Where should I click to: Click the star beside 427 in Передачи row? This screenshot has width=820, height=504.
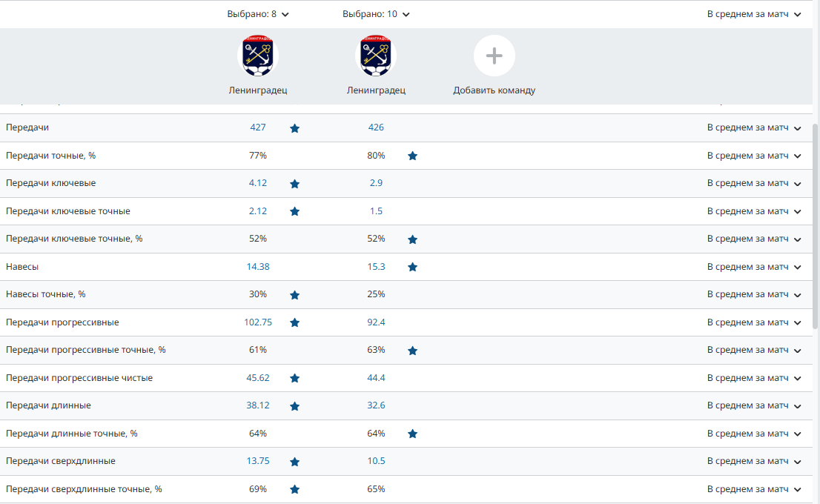tap(294, 128)
